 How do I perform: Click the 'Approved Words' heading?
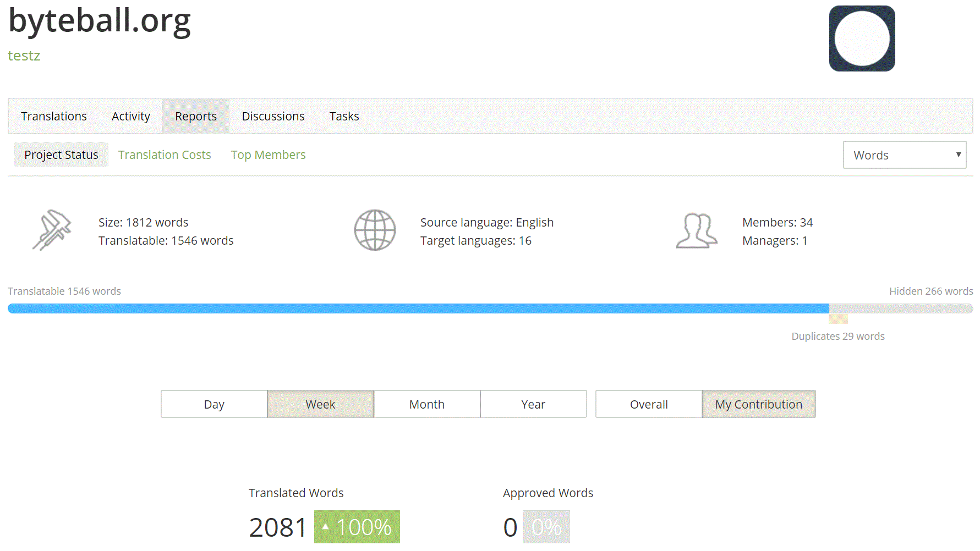[548, 493]
